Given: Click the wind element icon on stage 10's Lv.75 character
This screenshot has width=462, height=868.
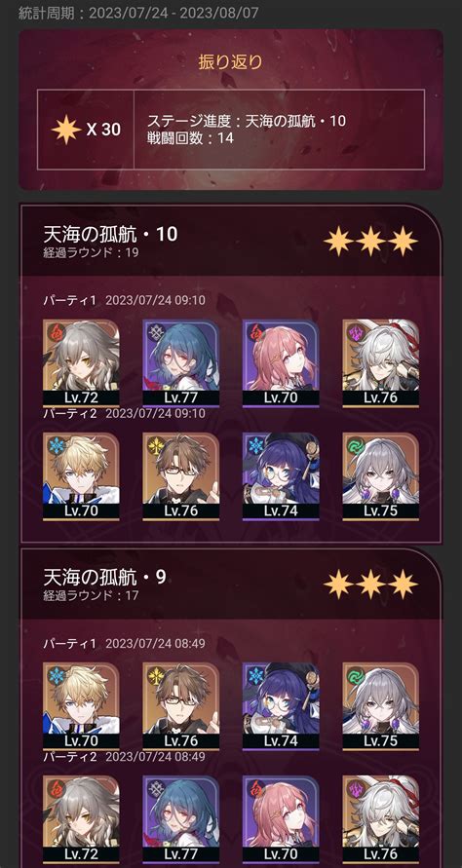Looking at the screenshot, I should click(x=355, y=445).
